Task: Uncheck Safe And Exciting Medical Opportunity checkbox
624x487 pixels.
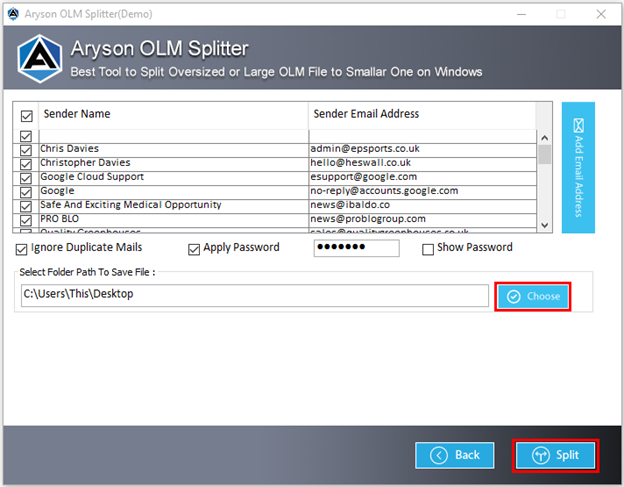Action: [26, 206]
